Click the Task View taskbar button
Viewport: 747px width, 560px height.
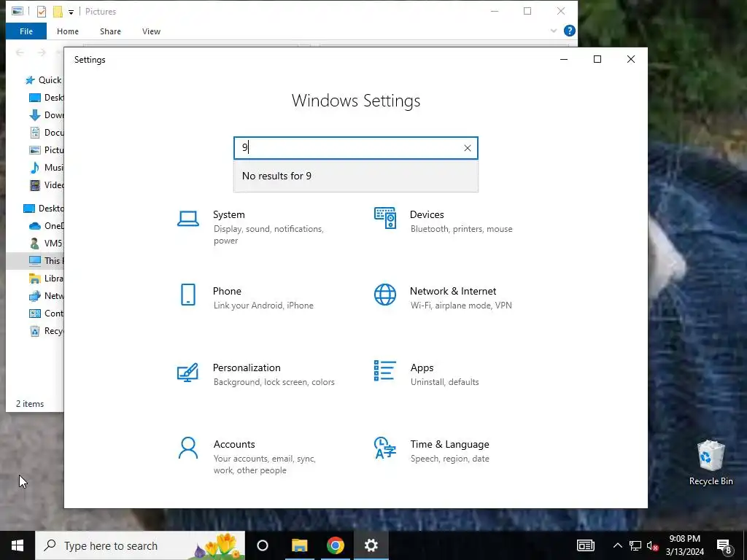[263, 545]
